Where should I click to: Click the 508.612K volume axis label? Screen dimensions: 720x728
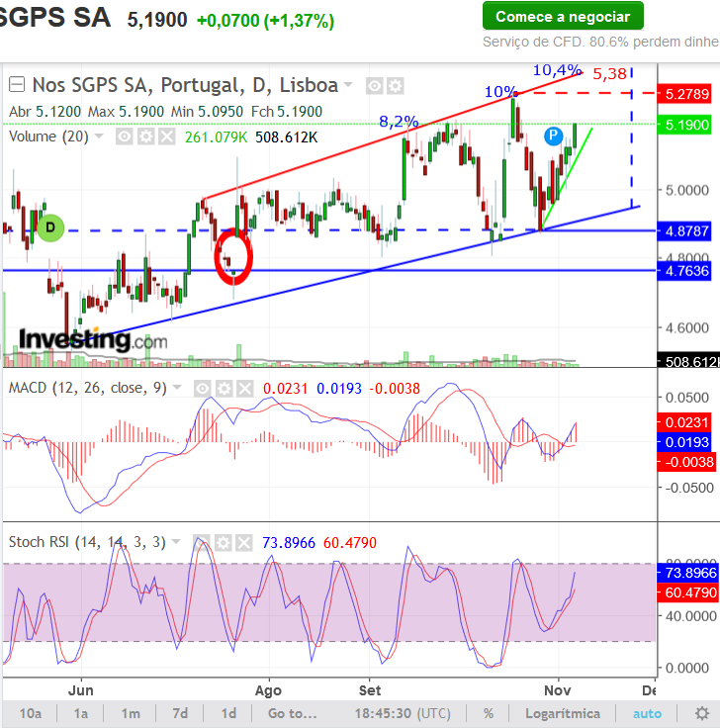pos(689,361)
